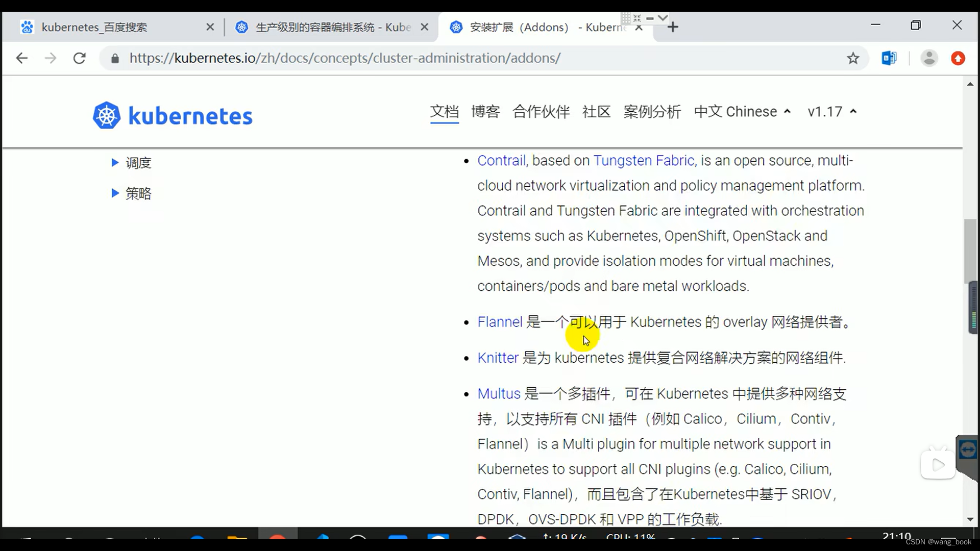This screenshot has width=980, height=551.
Task: Open the 社区 nav menu item
Action: click(597, 112)
